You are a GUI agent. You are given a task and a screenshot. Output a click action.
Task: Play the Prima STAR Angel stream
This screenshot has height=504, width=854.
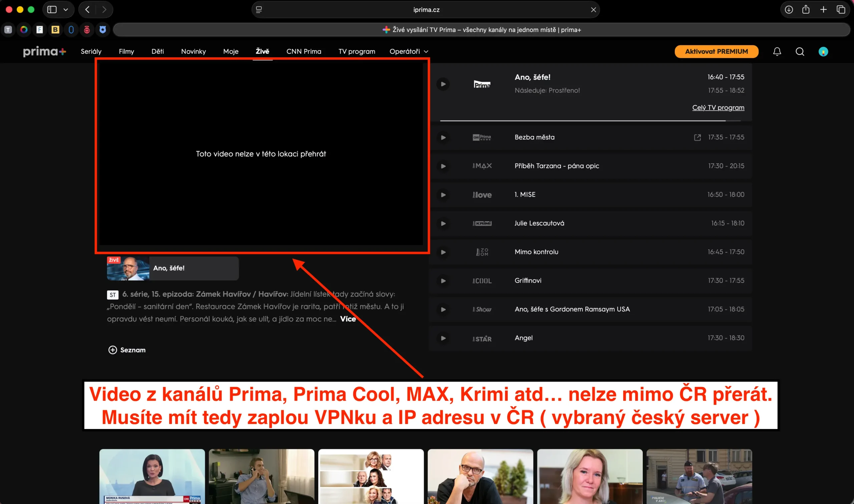coord(443,338)
